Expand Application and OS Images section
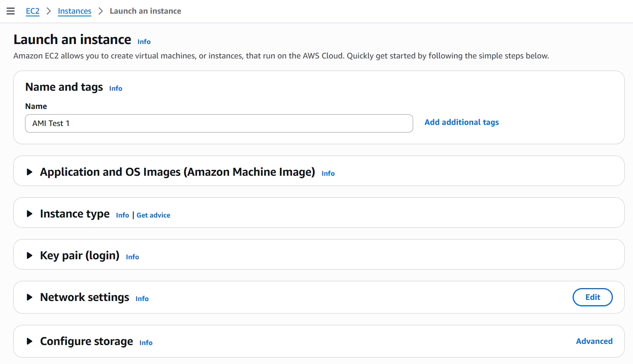The height and width of the screenshot is (364, 633). coord(30,172)
